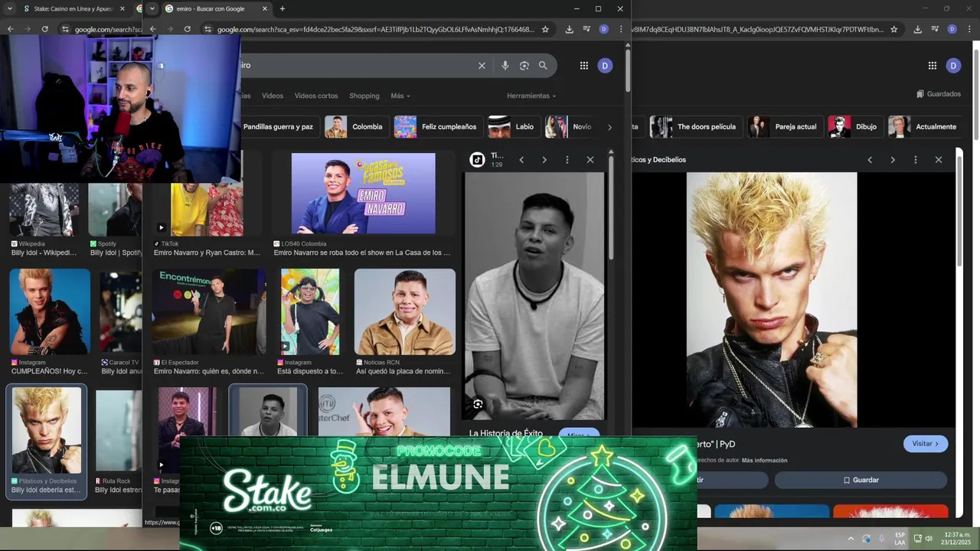Show next image in Billy Idol preview

tap(893, 160)
